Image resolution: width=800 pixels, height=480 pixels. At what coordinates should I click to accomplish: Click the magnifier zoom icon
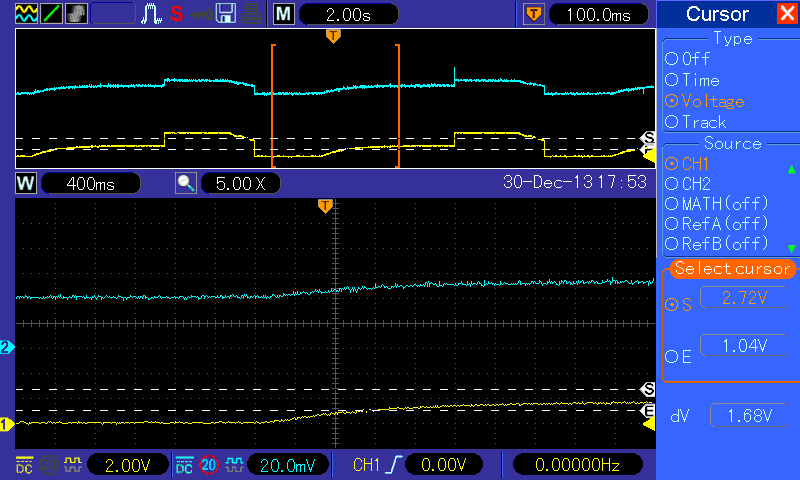186,183
